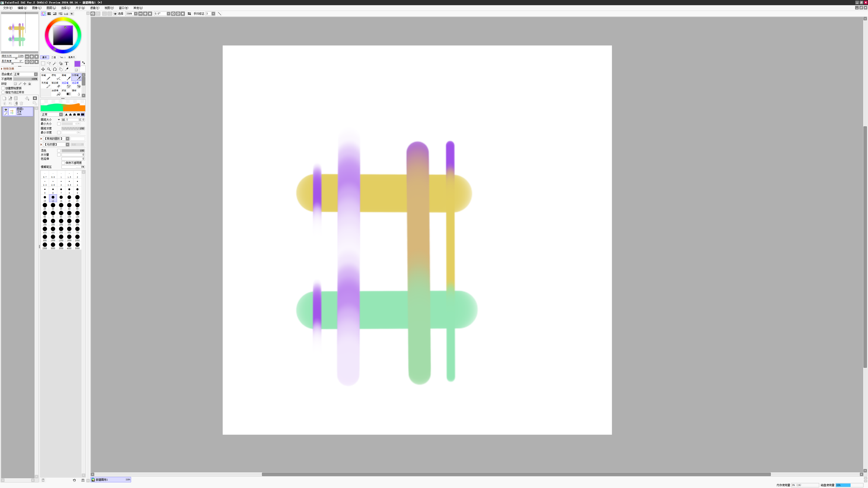Viewport: 868px width, 488px height.
Task: Click the undo button in toolbar
Action: point(93,14)
